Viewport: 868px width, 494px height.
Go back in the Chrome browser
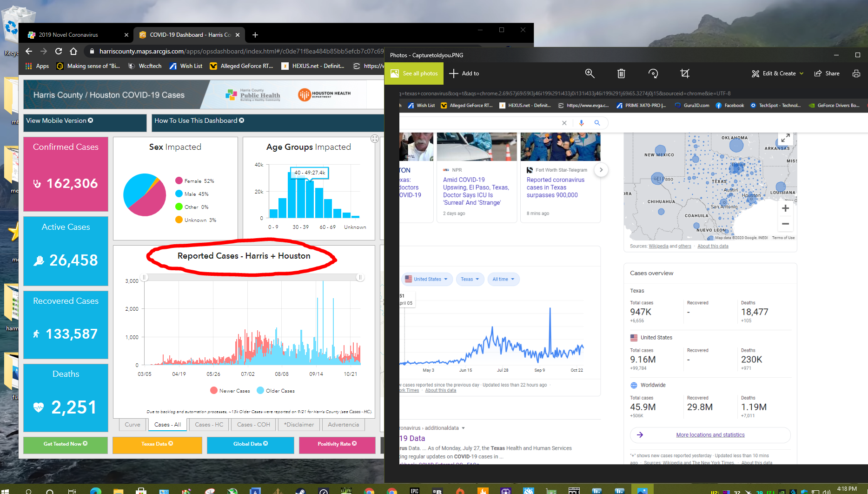29,51
